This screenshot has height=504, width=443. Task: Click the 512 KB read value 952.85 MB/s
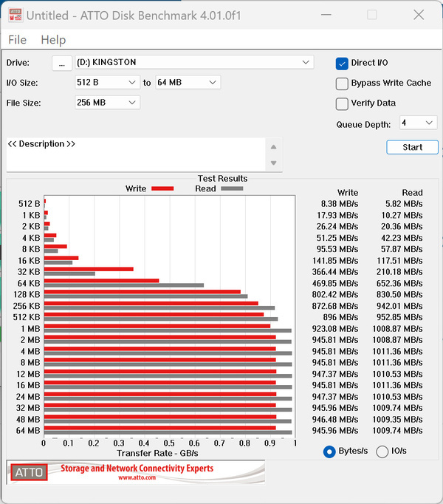[x=399, y=317]
